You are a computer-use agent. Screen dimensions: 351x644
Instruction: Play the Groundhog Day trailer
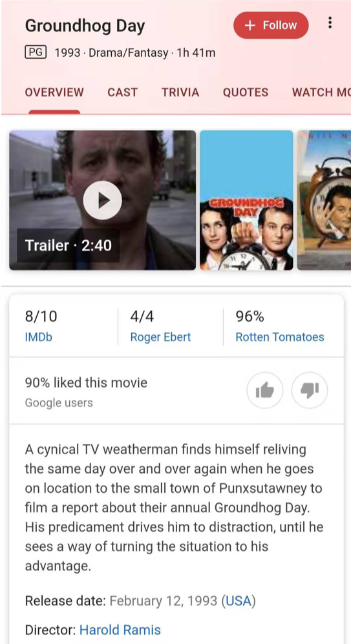click(x=102, y=200)
